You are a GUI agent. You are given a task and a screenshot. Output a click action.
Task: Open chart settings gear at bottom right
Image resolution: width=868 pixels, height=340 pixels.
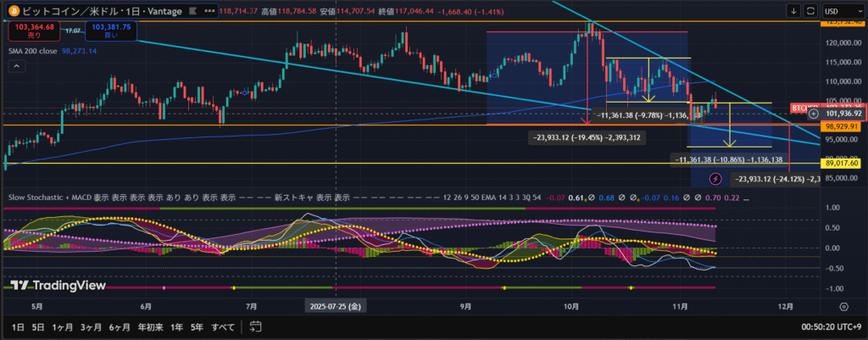pos(843,306)
